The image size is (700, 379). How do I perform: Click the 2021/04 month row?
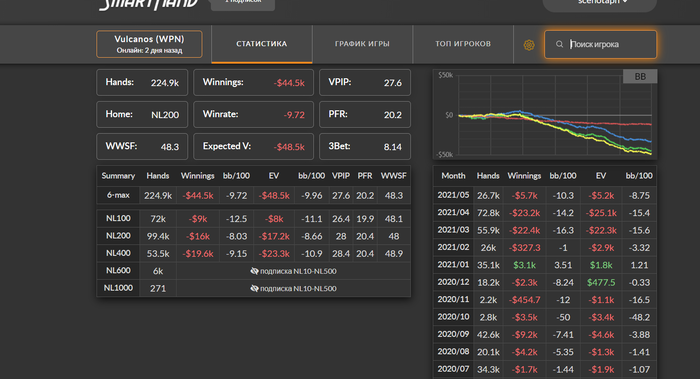545,212
